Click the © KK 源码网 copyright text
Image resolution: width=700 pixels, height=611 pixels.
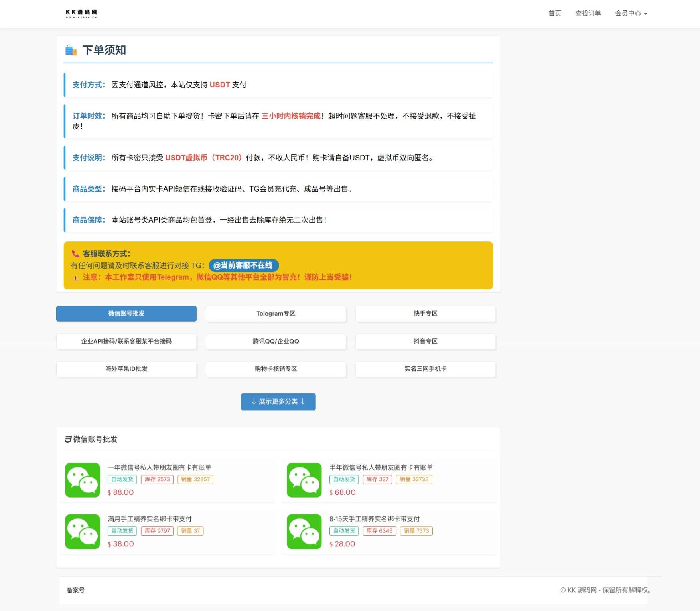click(x=605, y=590)
